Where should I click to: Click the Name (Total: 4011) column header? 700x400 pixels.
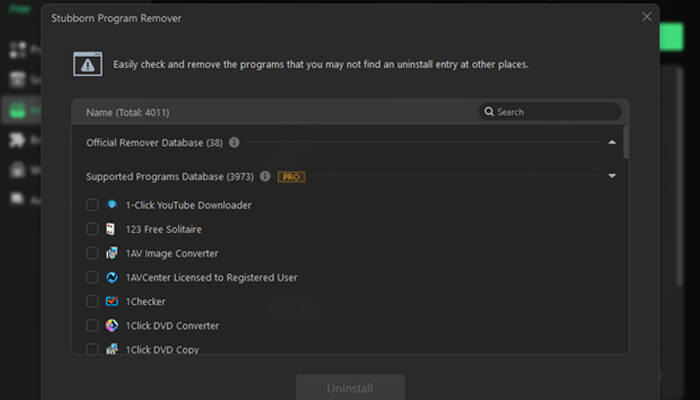click(x=128, y=112)
